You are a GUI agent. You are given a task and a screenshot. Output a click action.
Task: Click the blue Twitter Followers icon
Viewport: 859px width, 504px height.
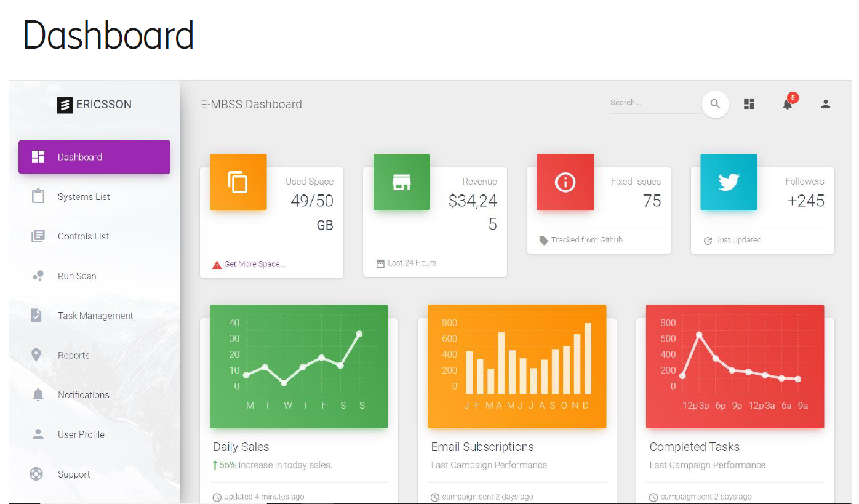click(x=729, y=182)
